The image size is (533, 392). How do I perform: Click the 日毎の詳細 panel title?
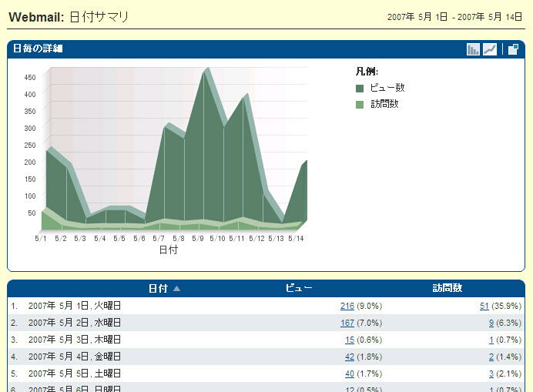tap(38, 49)
